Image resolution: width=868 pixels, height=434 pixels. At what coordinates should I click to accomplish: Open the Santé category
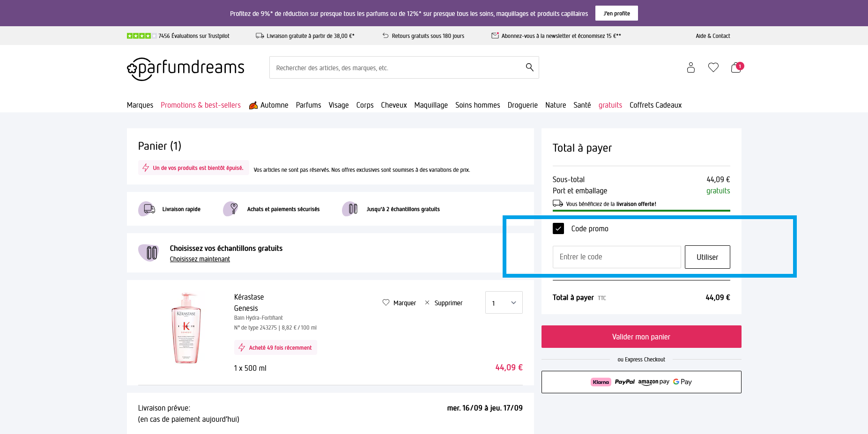tap(582, 105)
